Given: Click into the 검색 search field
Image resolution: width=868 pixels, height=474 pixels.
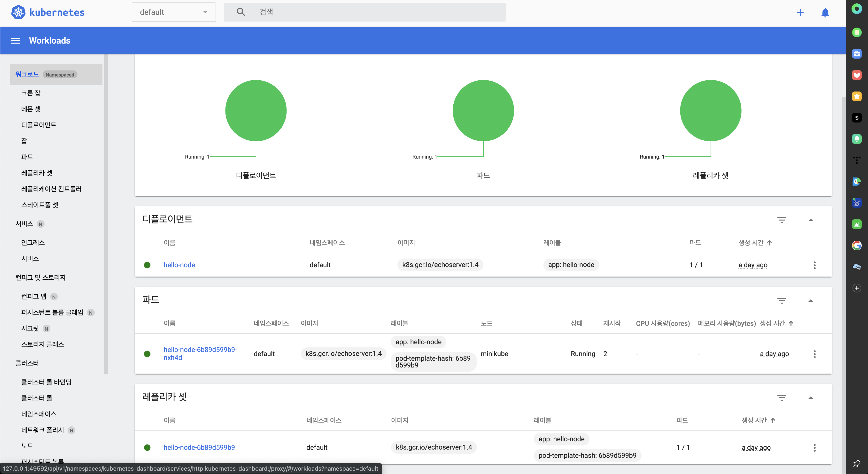Looking at the screenshot, I should (371, 12).
